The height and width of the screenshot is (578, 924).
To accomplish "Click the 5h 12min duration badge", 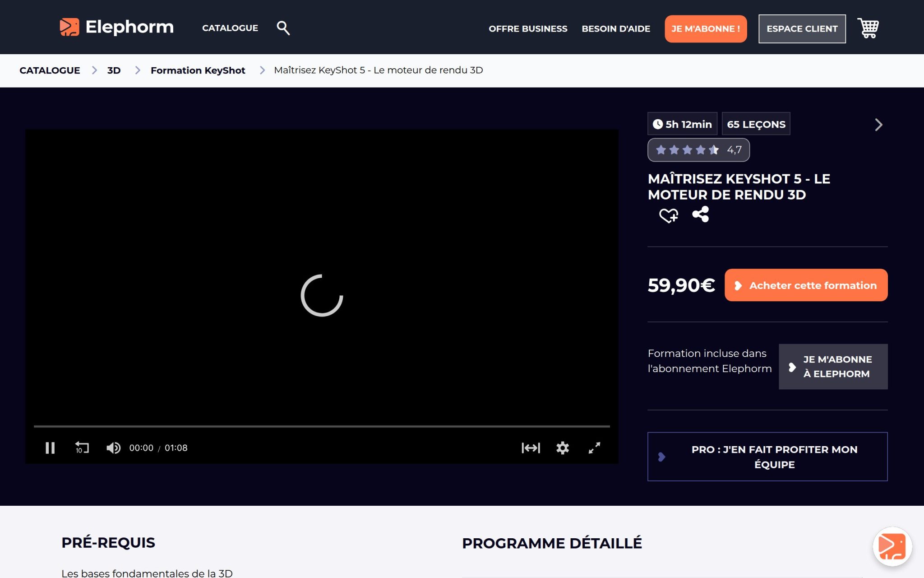I will (682, 124).
